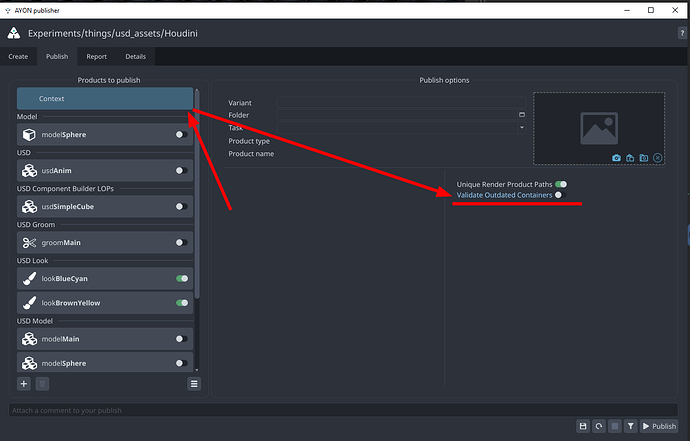
Task: Select the groomMain product card
Action: tap(105, 243)
